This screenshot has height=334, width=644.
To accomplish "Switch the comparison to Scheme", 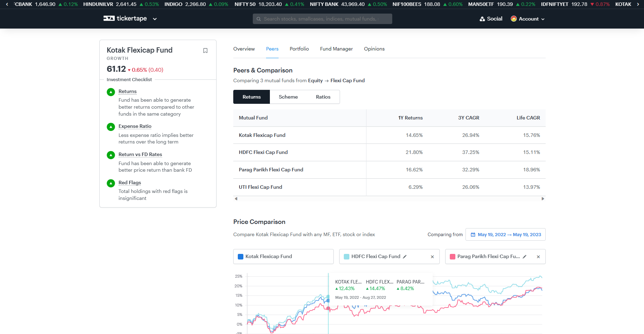I will [288, 97].
